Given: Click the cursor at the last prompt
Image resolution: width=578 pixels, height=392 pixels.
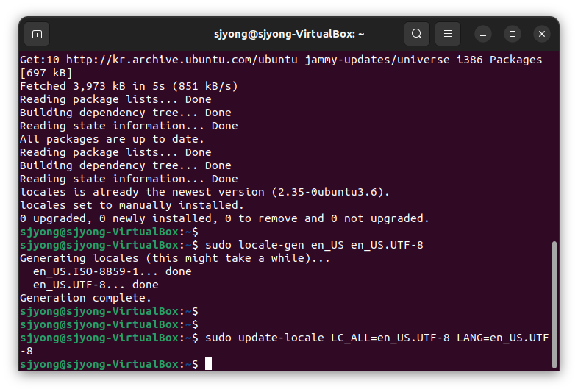Looking at the screenshot, I should (x=209, y=363).
